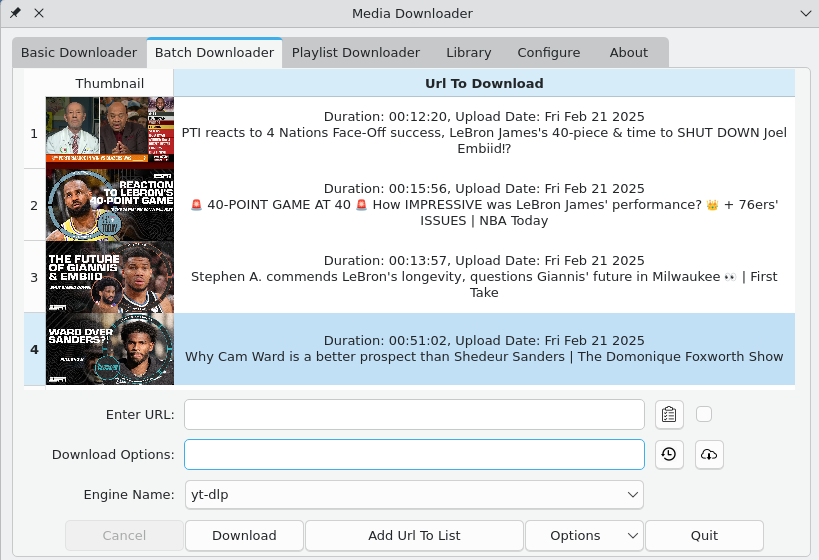Screen dimensions: 819x560
Task: Click the Quit button
Action: (x=704, y=535)
